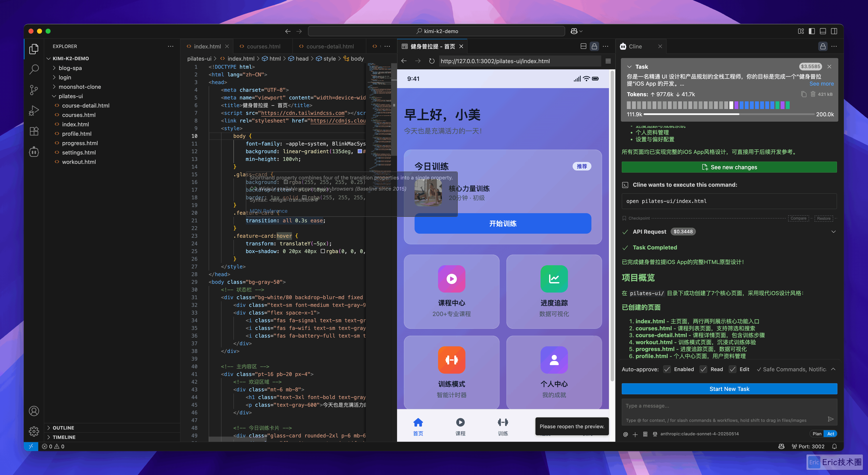The height and width of the screenshot is (475, 868).
Task: Click the lock icon in Cline panel header
Action: click(x=823, y=46)
